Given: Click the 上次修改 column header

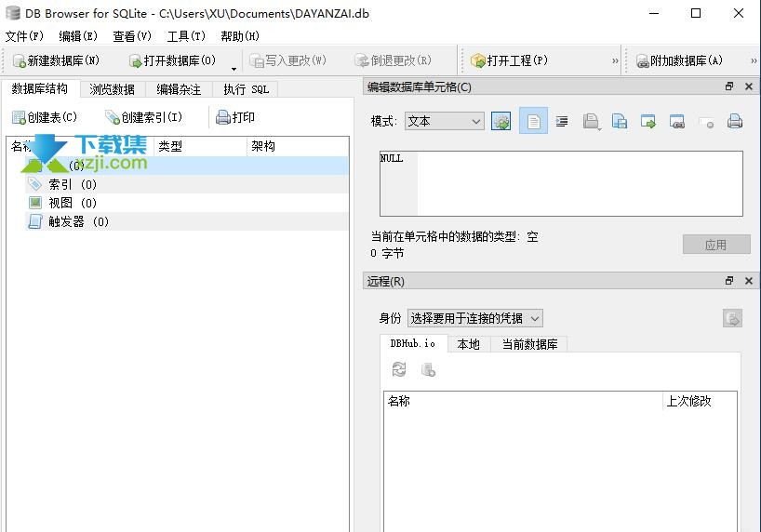Looking at the screenshot, I should tap(700, 401).
